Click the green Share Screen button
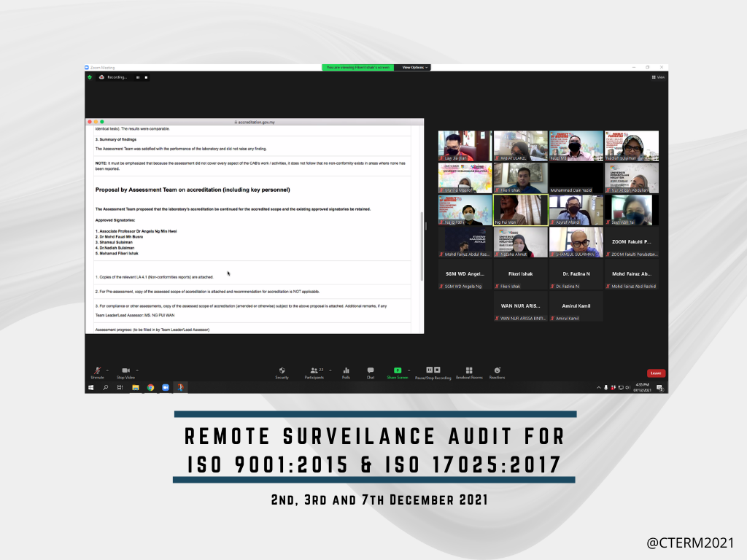This screenshot has width=747, height=560. [397, 371]
